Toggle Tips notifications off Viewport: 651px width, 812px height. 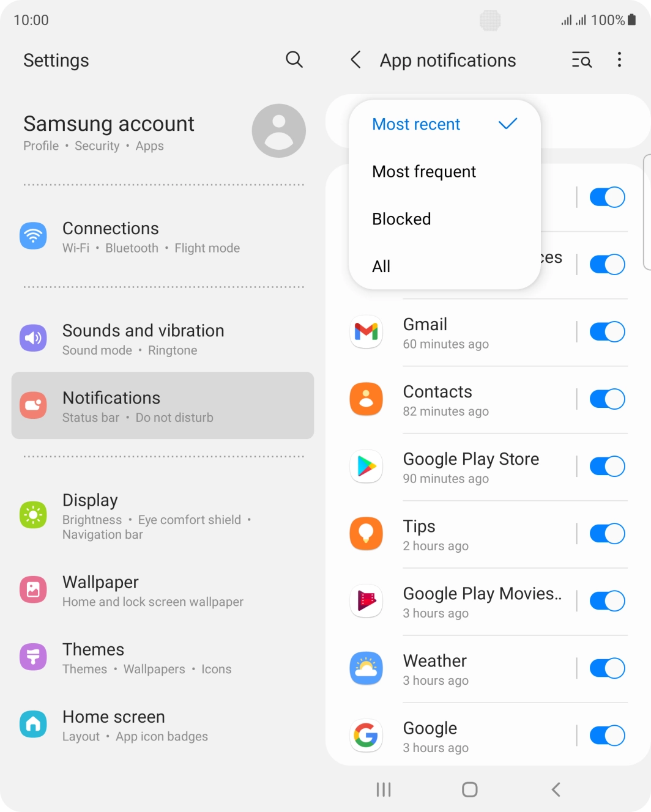tap(607, 533)
